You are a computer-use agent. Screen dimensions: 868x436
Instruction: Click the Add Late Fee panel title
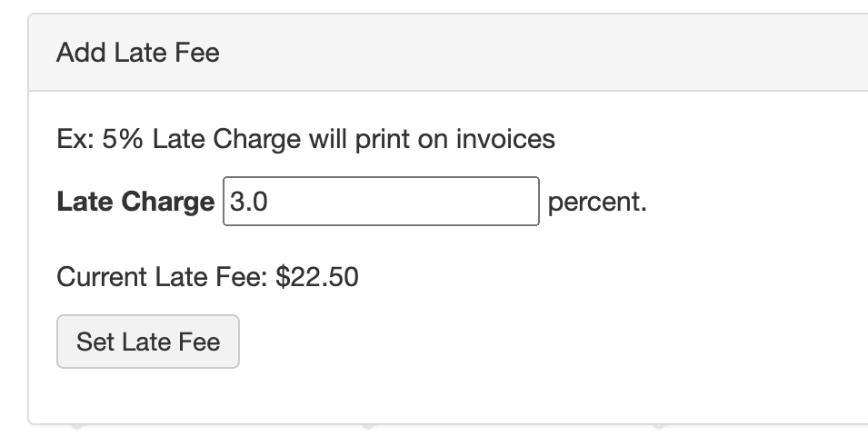coord(138,53)
